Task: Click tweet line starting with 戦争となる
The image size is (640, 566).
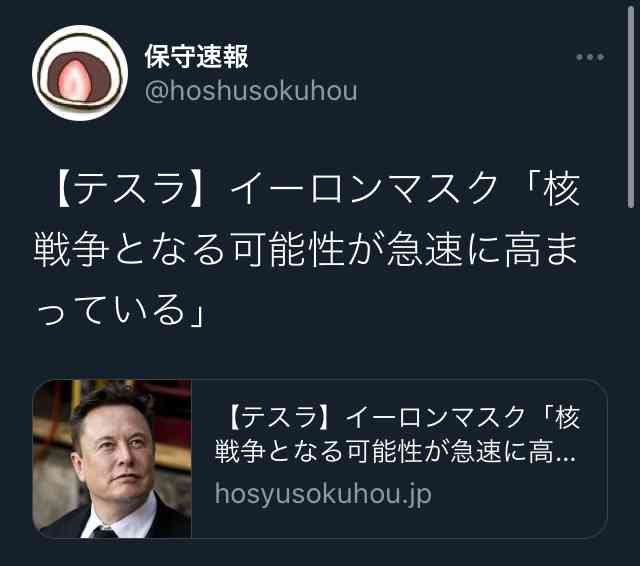Action: coord(305,249)
